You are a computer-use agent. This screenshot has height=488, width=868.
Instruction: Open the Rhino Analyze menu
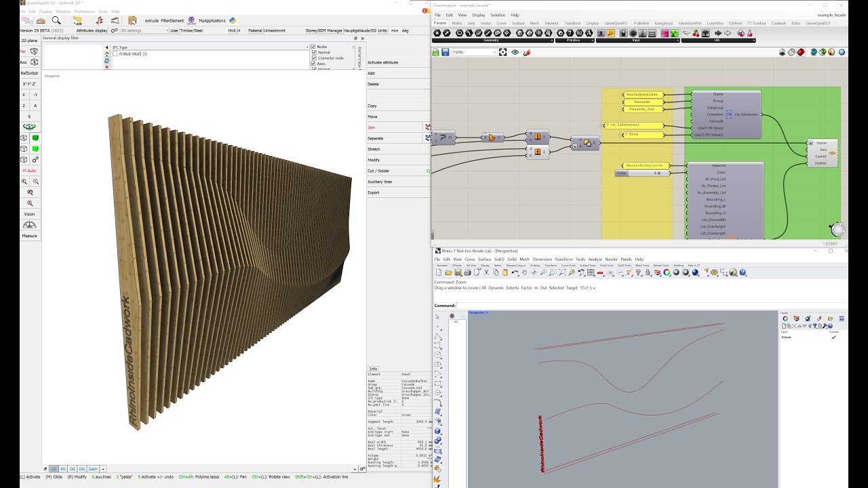click(595, 259)
